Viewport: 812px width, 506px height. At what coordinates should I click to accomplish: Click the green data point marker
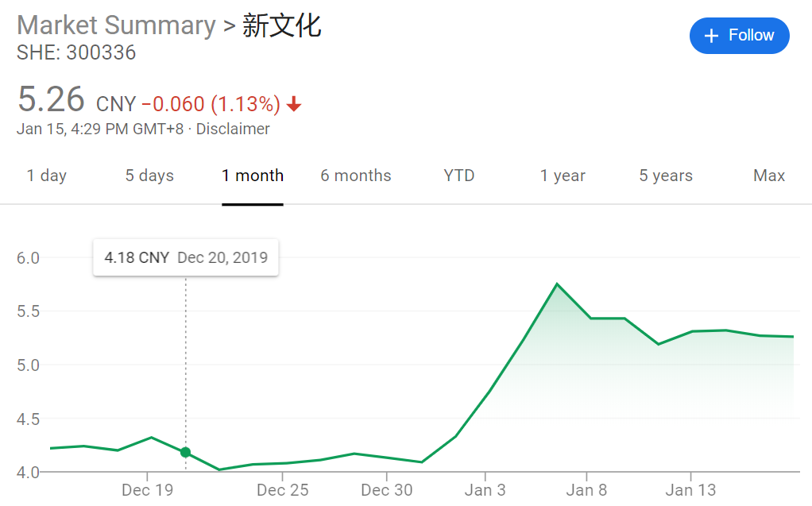186,452
